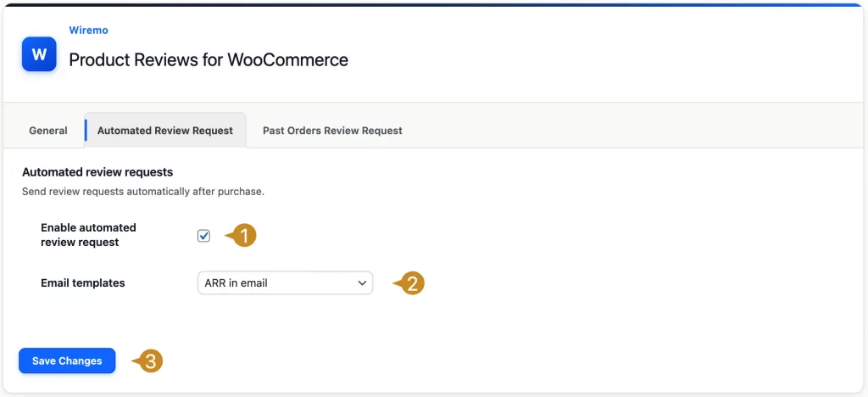868x397 pixels.
Task: Click the blue Wiremo W logo icon
Action: tap(39, 54)
